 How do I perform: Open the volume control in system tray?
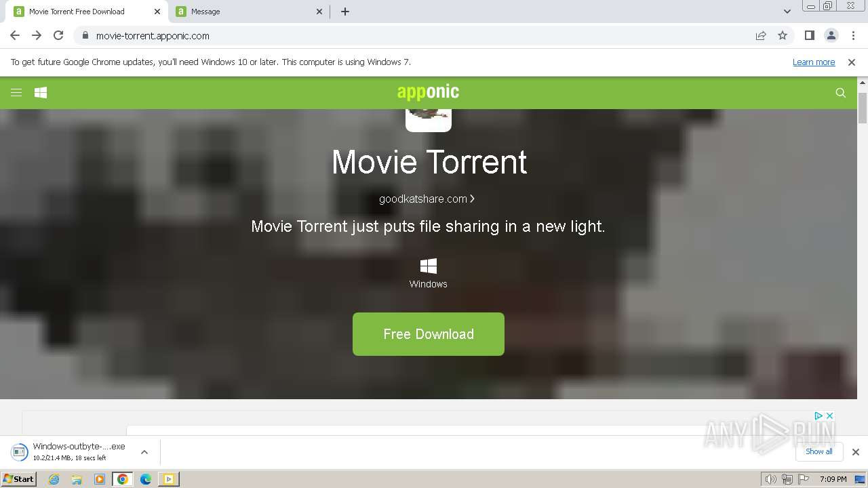(771, 479)
